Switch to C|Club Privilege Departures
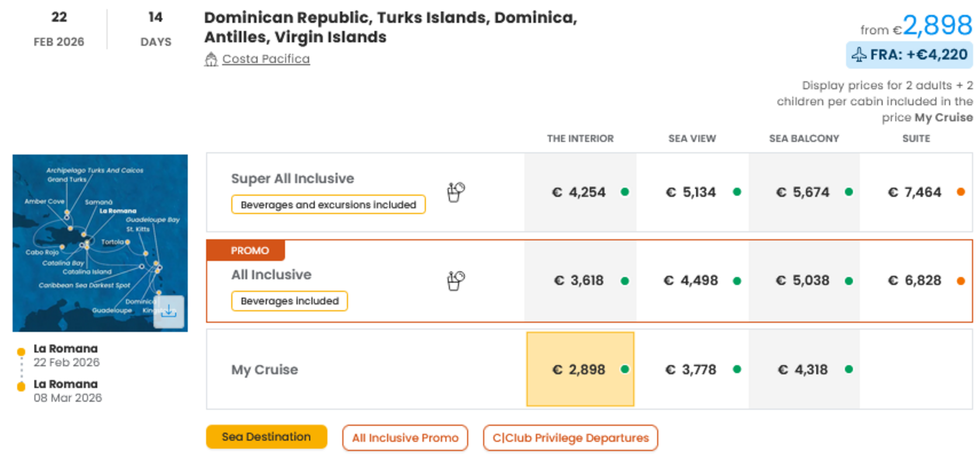The width and height of the screenshot is (980, 467). [x=569, y=438]
